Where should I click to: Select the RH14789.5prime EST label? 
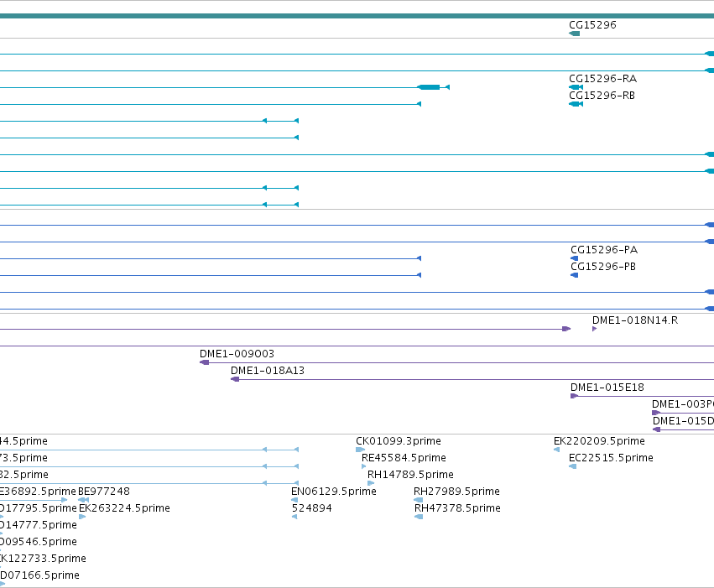pos(410,475)
